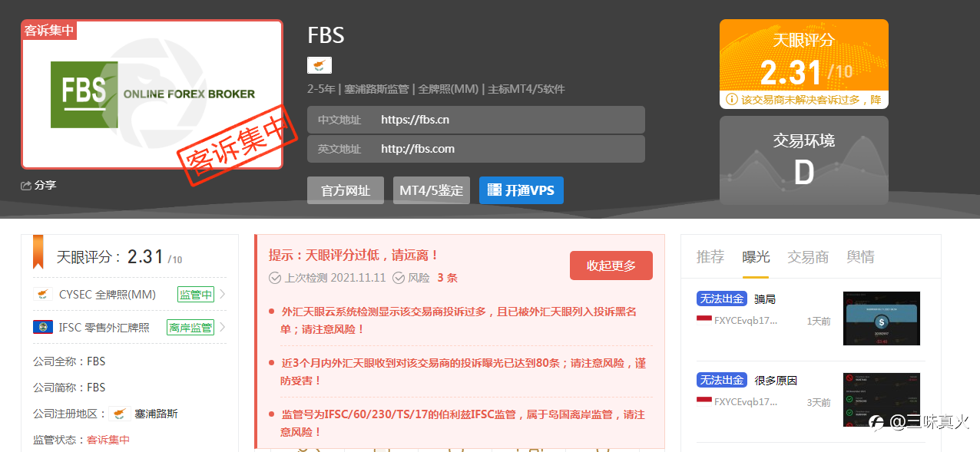Image resolution: width=980 pixels, height=452 pixels.
Task: Click the warning about 80条 complaints
Action: click(464, 372)
